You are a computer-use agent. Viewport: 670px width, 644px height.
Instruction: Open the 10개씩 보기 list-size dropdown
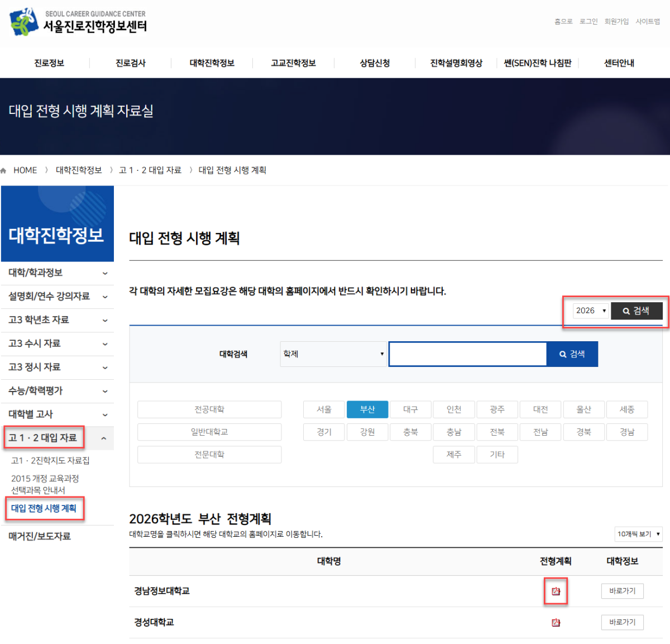[638, 534]
